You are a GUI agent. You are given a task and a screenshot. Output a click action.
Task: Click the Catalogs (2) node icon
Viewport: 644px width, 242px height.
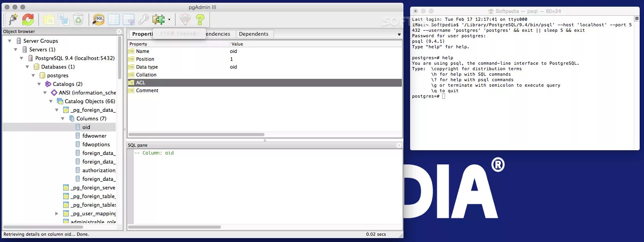(x=48, y=84)
